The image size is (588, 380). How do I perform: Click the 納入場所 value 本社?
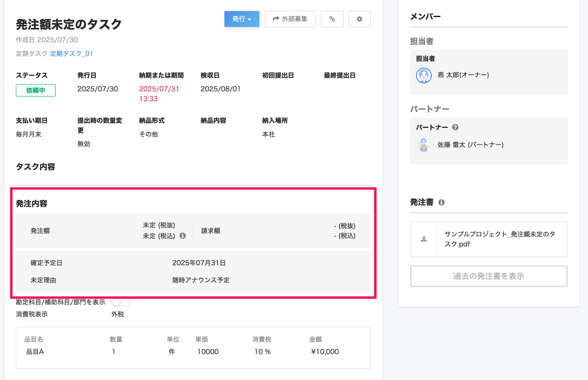pyautogui.click(x=269, y=134)
